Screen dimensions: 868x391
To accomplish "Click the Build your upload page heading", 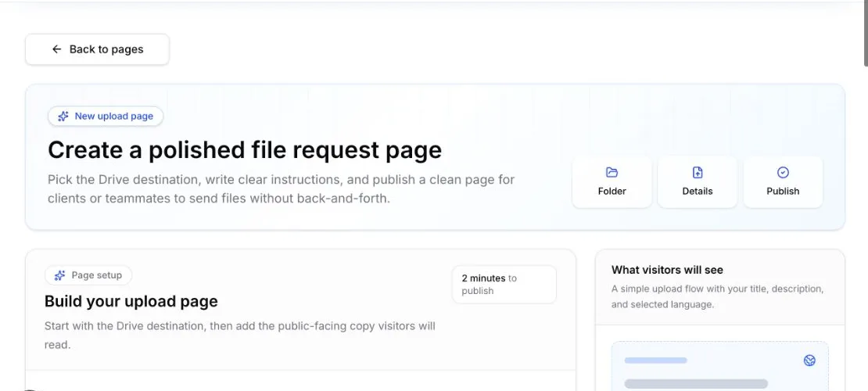I will click(x=131, y=301).
